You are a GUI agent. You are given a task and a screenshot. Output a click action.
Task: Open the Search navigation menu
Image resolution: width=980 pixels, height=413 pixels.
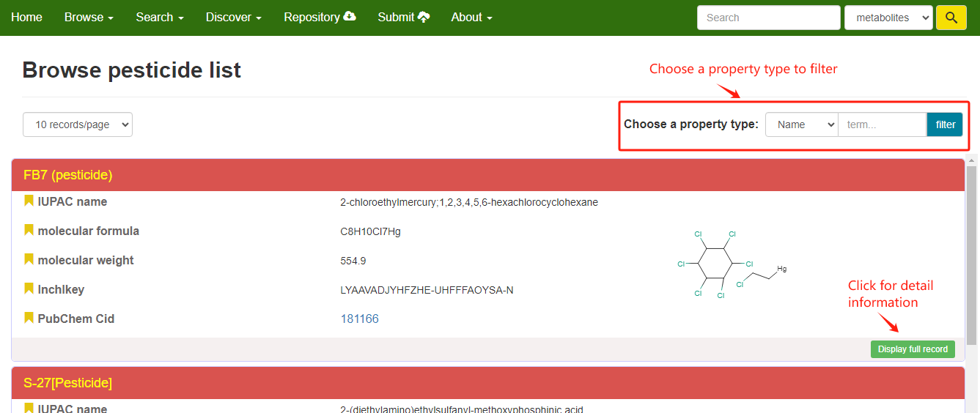coord(159,18)
